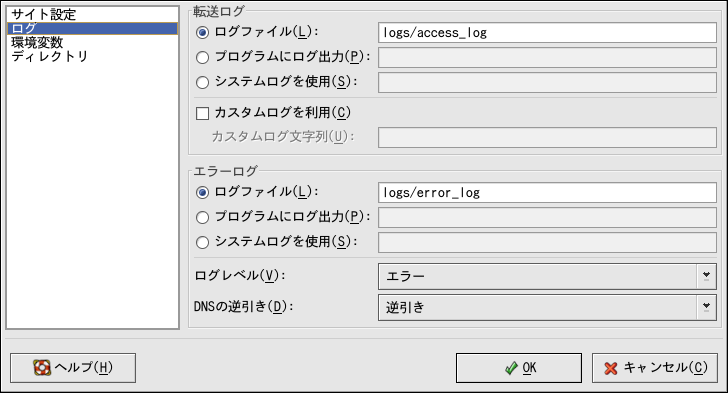Click the green checkmark OK icon
Screen dimensions: 728x393
point(511,368)
